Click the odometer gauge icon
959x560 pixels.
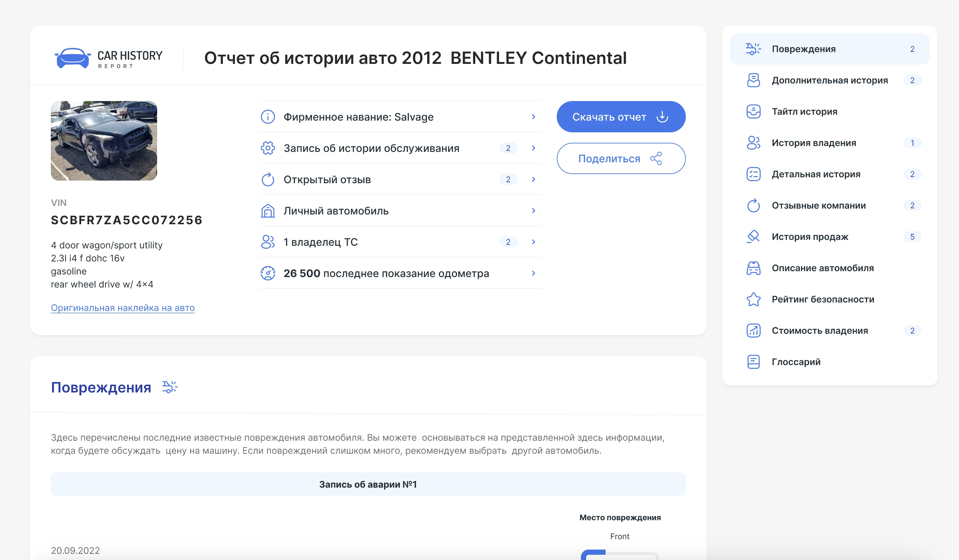pos(268,273)
